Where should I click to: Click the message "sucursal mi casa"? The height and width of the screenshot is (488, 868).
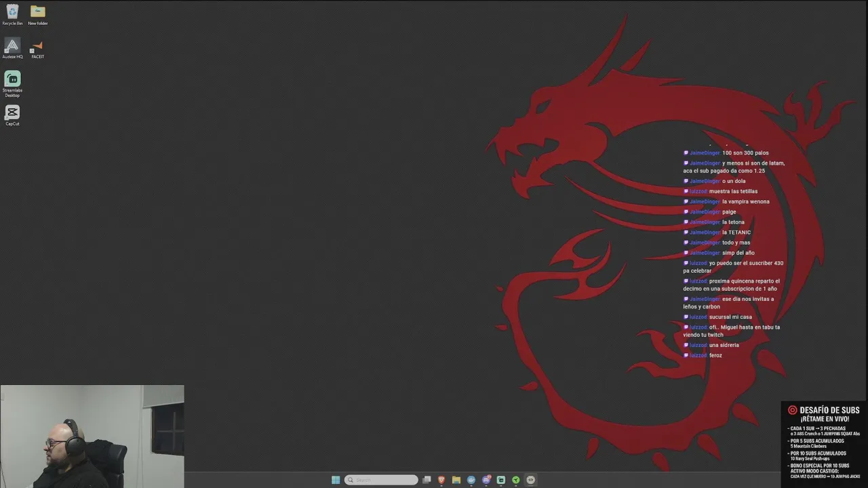click(x=730, y=317)
